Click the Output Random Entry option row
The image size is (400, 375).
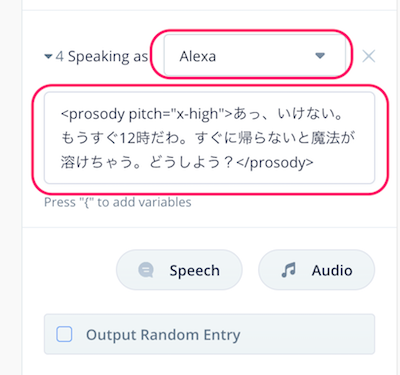click(209, 334)
